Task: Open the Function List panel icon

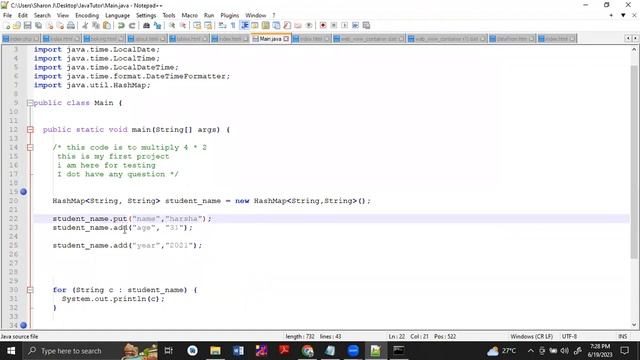Action: [287, 26]
